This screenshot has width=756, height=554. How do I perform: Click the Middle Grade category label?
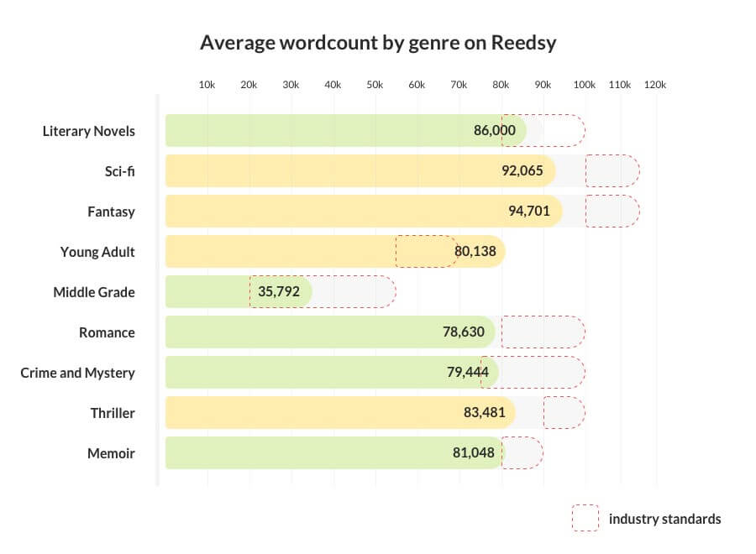click(x=94, y=292)
